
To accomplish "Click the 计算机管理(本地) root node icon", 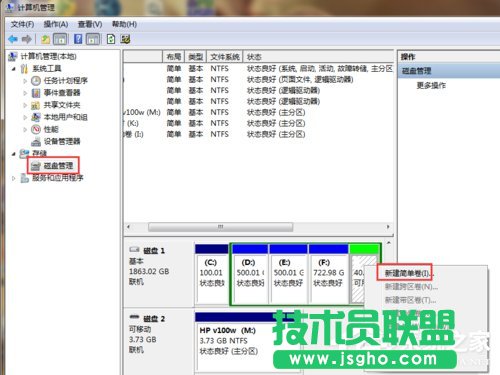I will 13,57.
